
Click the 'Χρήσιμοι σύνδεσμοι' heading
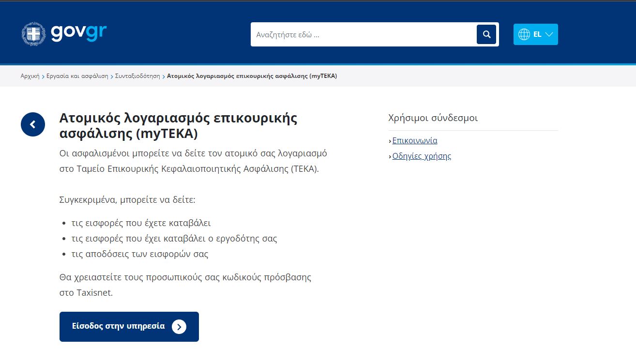tap(433, 118)
